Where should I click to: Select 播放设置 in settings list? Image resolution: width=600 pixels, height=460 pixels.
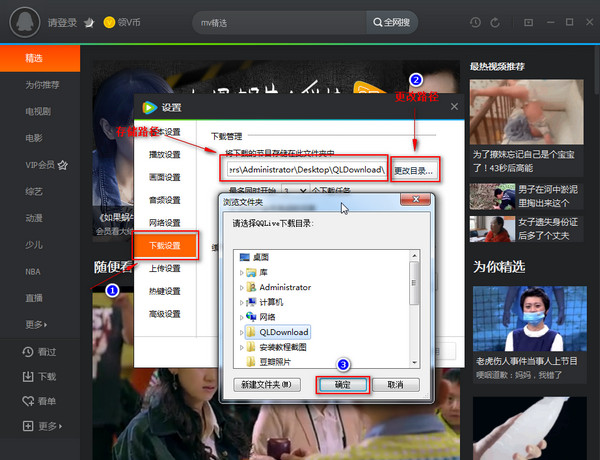click(x=165, y=155)
